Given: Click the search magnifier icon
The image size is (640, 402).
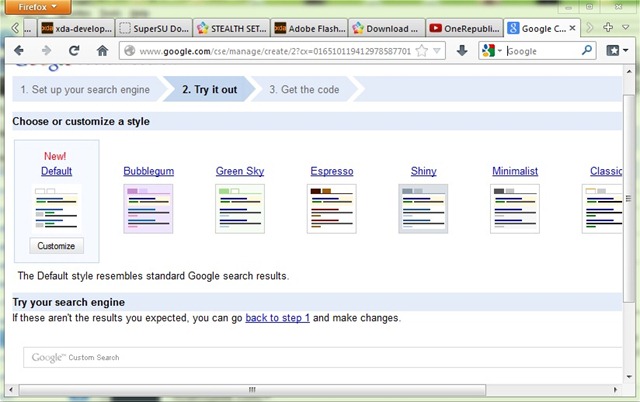Looking at the screenshot, I should pos(587,51).
